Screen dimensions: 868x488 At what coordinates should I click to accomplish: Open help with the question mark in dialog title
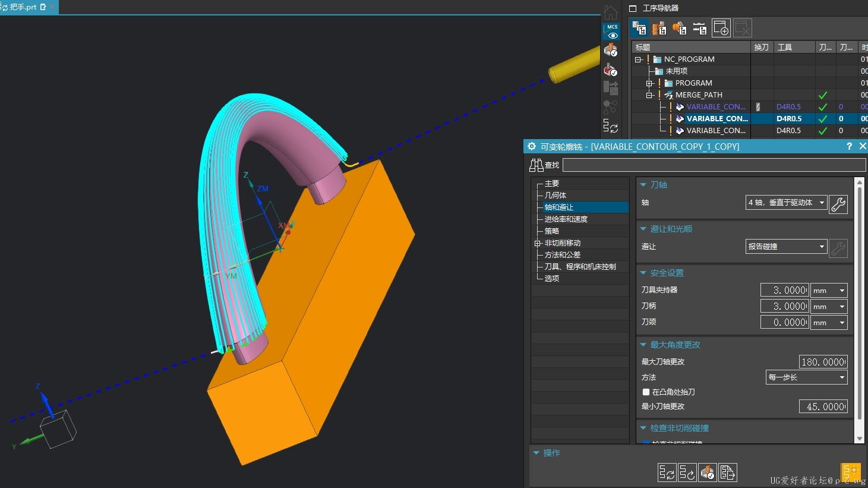pos(849,146)
